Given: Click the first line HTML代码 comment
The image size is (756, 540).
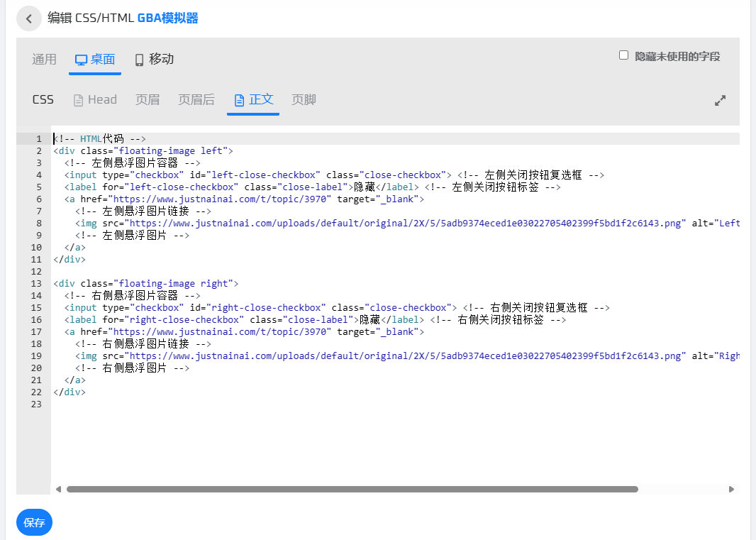Looking at the screenshot, I should pyautogui.click(x=99, y=139).
